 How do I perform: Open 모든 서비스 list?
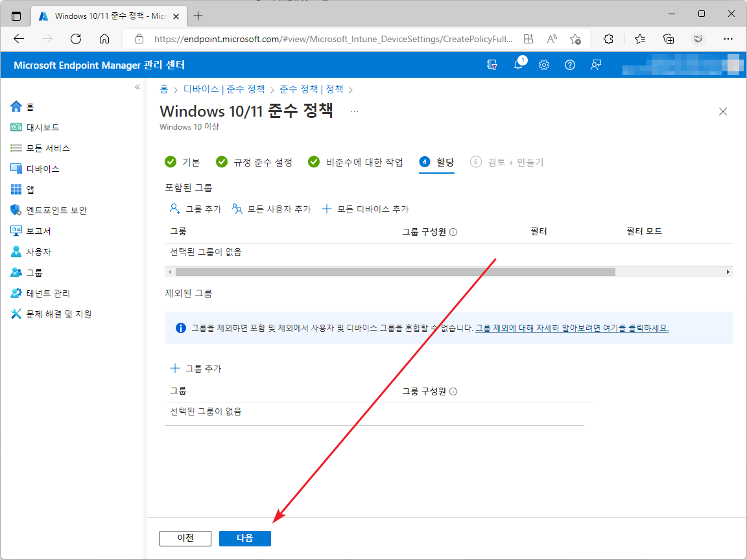click(40, 148)
